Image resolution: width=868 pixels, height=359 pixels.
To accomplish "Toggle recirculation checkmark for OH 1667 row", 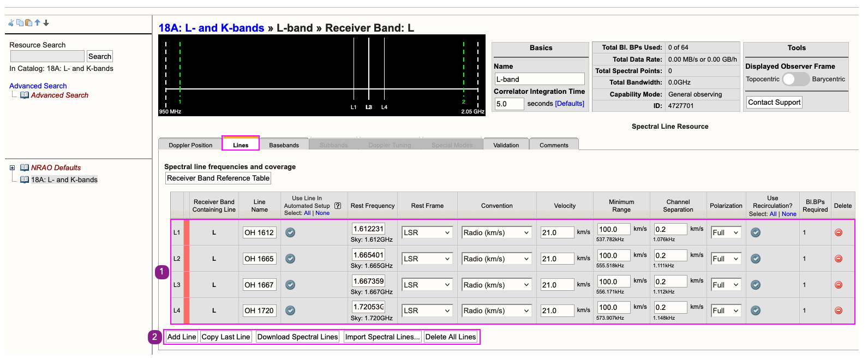I will [x=756, y=285].
